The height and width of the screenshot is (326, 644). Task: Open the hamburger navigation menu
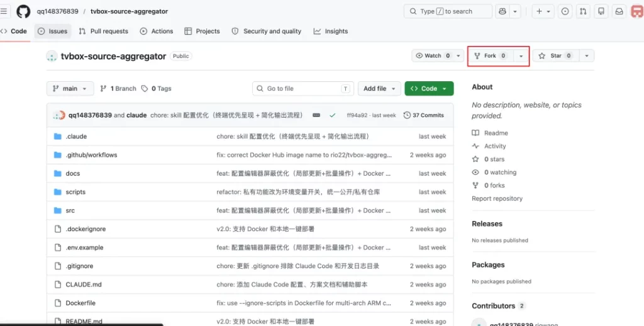coord(3,11)
